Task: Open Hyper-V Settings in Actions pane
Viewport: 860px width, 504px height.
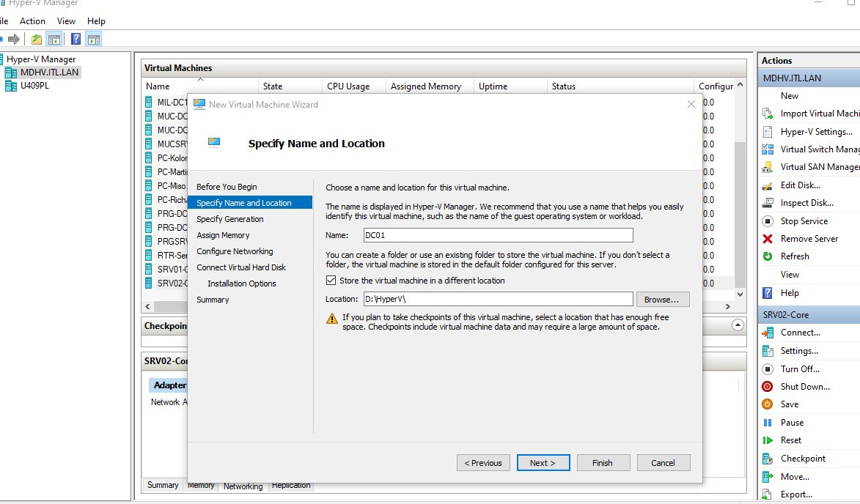Action: tap(816, 132)
